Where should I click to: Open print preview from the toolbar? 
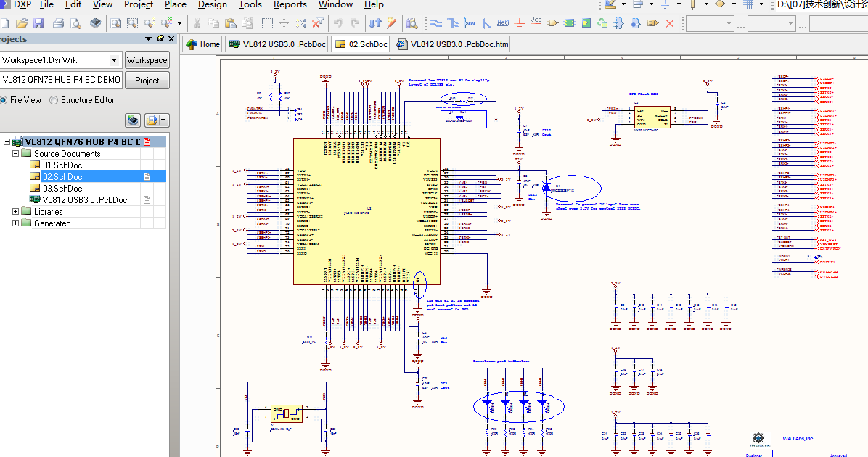(x=75, y=23)
